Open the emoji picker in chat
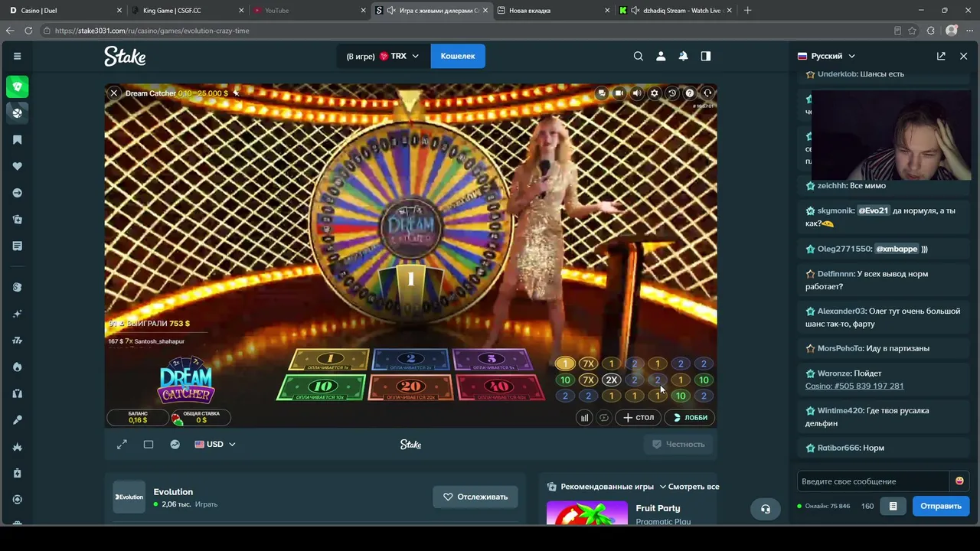This screenshot has width=980, height=551. (x=959, y=481)
